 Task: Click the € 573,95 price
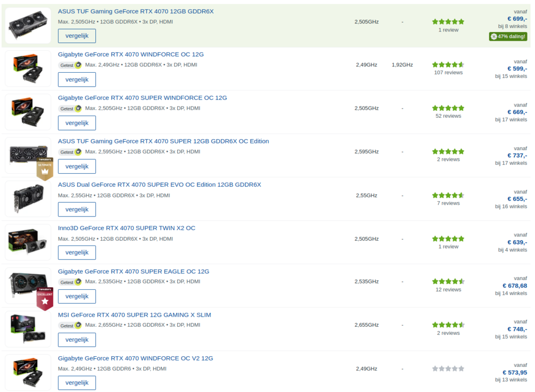coord(515,372)
